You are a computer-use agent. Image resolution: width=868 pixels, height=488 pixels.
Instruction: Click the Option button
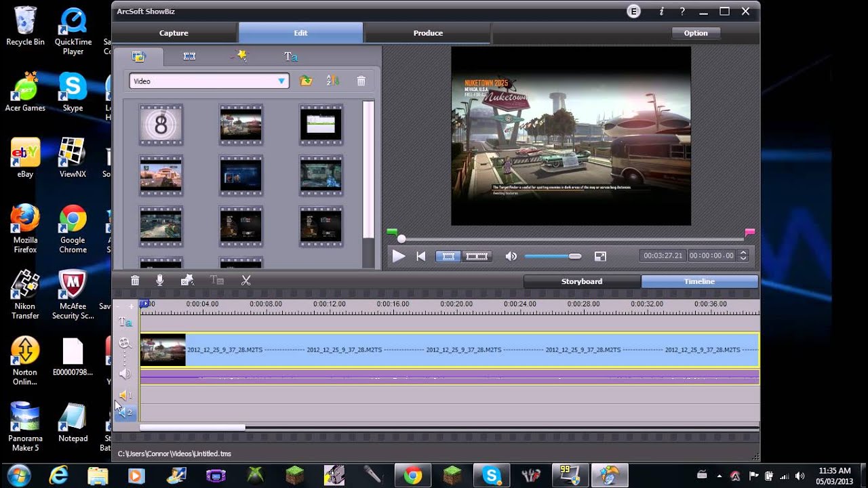[x=696, y=33]
